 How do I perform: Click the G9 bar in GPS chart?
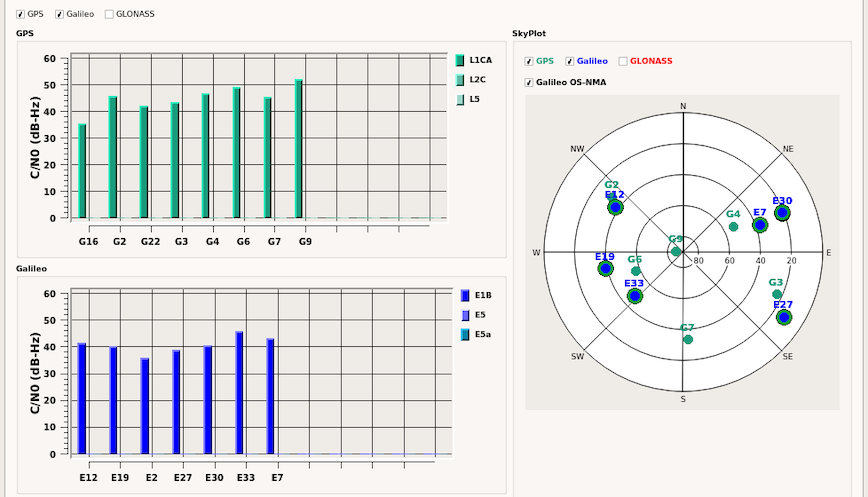click(x=299, y=148)
